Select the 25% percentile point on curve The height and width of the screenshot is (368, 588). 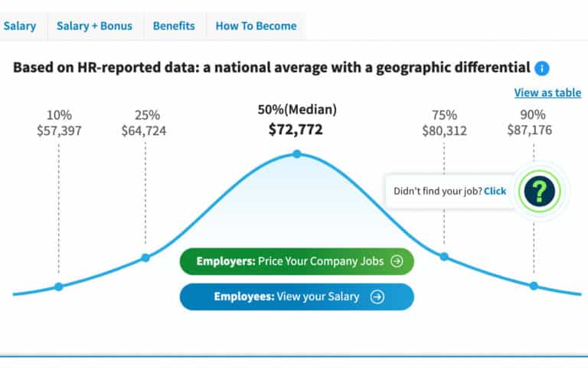[145, 258]
